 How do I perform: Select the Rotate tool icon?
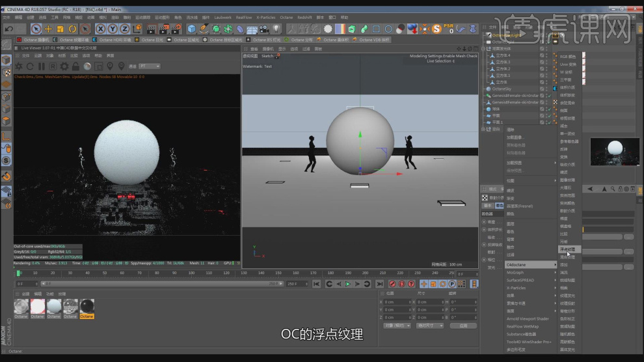(x=72, y=29)
